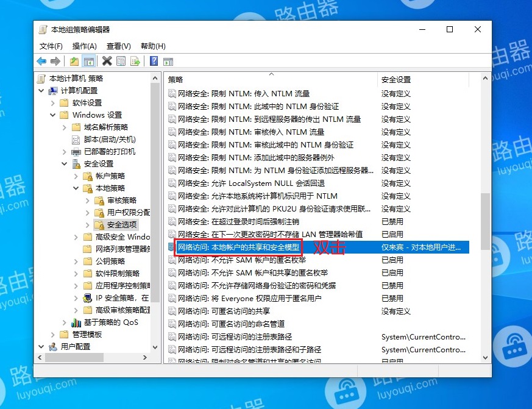Click the blue Help question mark icon
The image size is (532, 409).
[154, 61]
